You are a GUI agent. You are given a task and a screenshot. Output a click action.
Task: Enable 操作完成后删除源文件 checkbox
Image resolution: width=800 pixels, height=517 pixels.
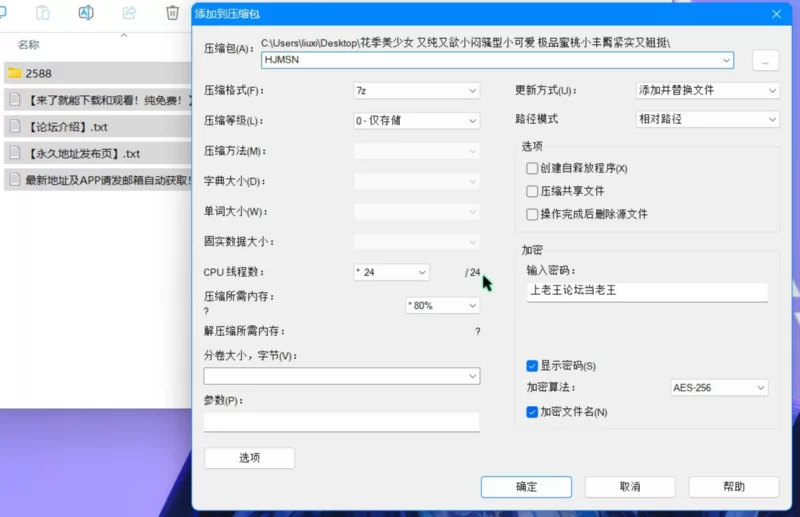point(532,214)
